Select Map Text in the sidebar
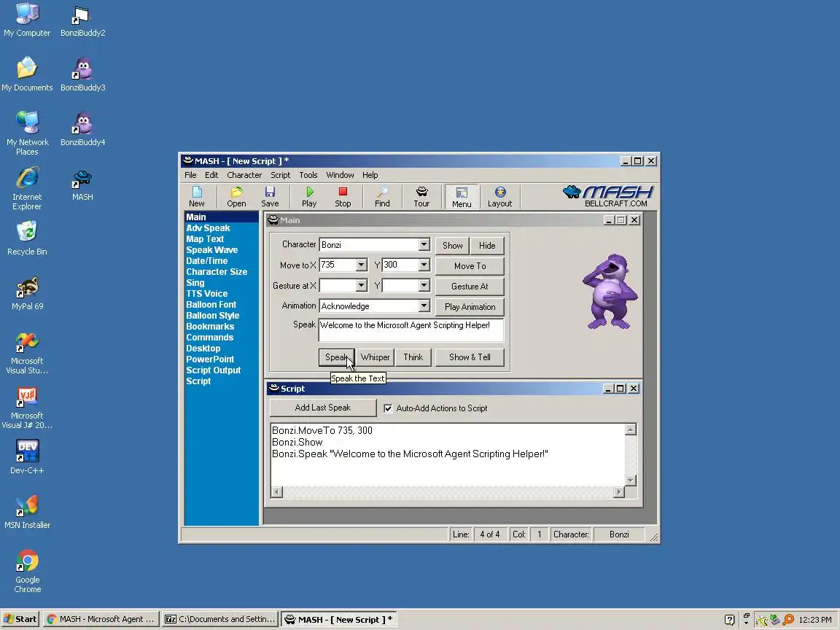This screenshot has width=840, height=630. pos(205,239)
